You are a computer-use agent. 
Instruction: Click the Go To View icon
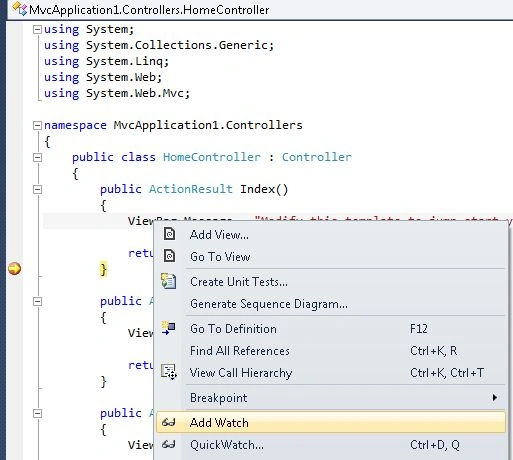pyautogui.click(x=169, y=256)
